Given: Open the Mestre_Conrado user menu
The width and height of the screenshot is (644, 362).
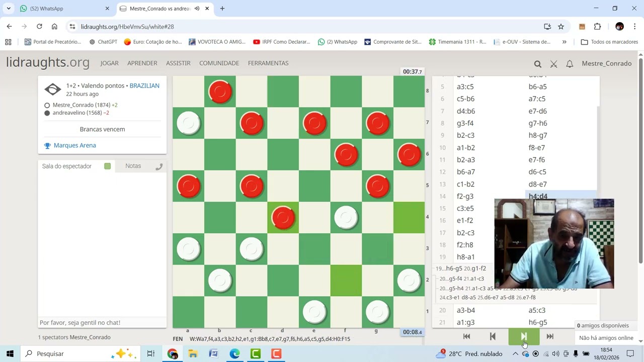Looking at the screenshot, I should click(606, 63).
